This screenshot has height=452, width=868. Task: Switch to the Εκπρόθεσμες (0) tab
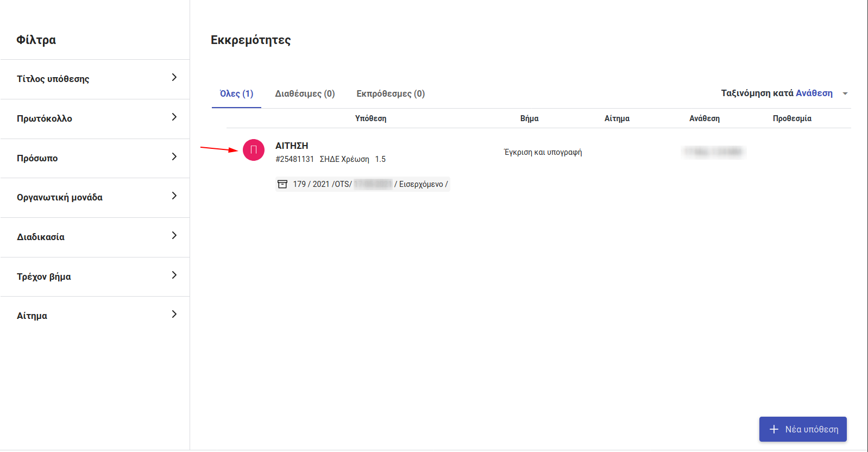pyautogui.click(x=391, y=93)
